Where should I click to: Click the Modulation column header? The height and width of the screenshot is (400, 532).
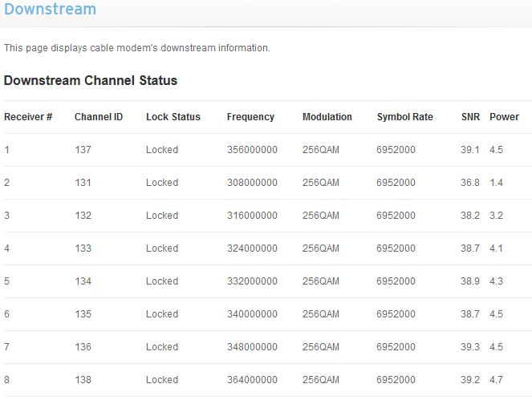point(327,117)
